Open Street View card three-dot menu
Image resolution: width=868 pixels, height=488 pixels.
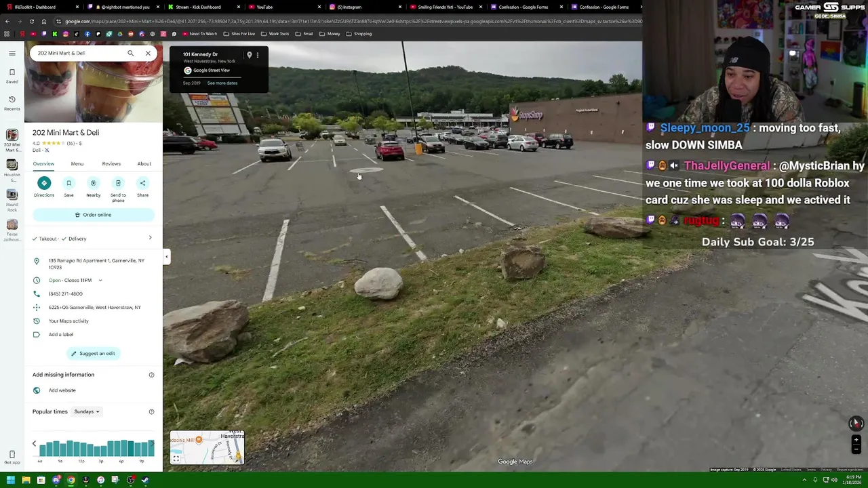(x=258, y=55)
